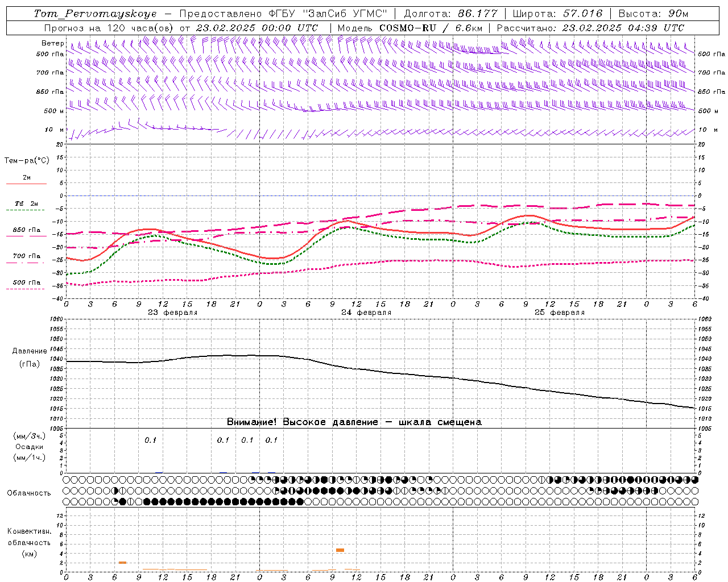Click the orange convective marker near 5 km
The image size is (728, 582).
pyautogui.click(x=340, y=550)
